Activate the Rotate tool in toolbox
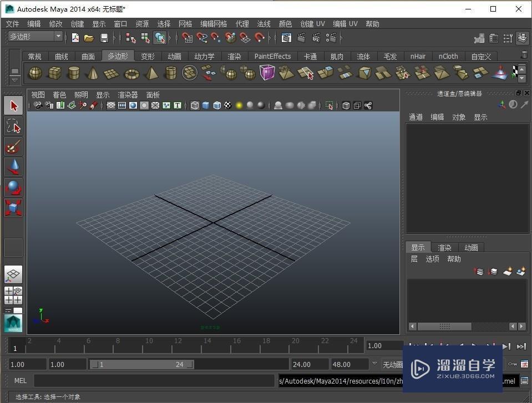 [13, 187]
